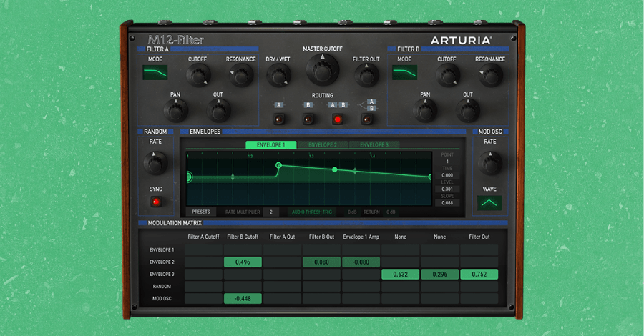Click the Filter B Cutoff knob
This screenshot has width=644, height=336.
447,76
